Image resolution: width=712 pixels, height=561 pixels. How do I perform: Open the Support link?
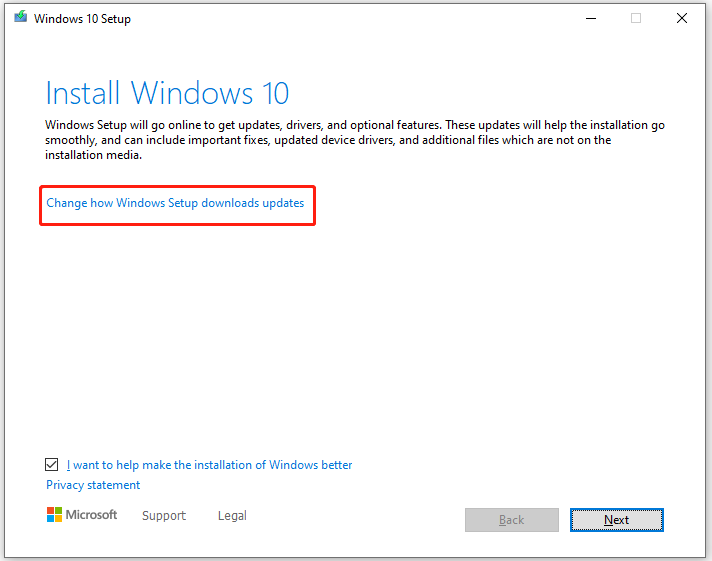pyautogui.click(x=164, y=516)
